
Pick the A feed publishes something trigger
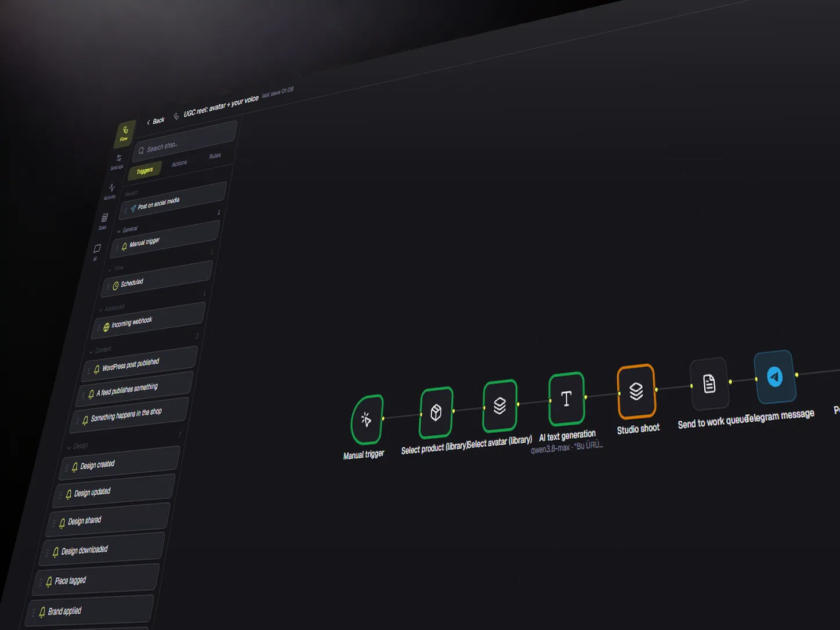(135, 389)
